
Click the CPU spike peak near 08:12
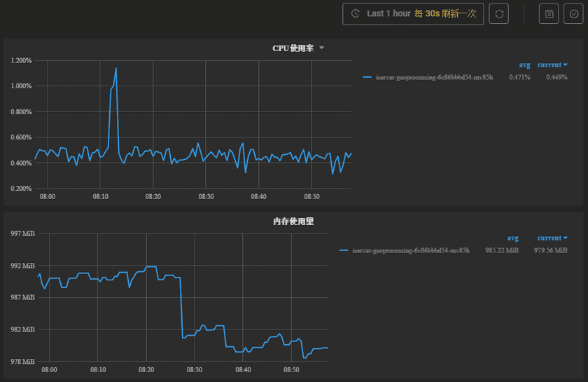(x=115, y=69)
